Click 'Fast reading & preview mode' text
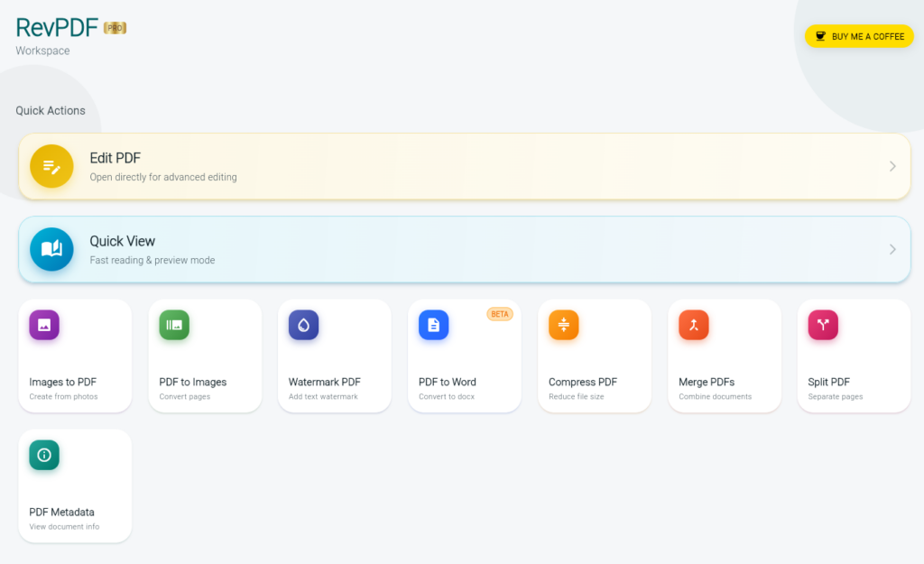The height and width of the screenshot is (564, 924). tap(152, 260)
